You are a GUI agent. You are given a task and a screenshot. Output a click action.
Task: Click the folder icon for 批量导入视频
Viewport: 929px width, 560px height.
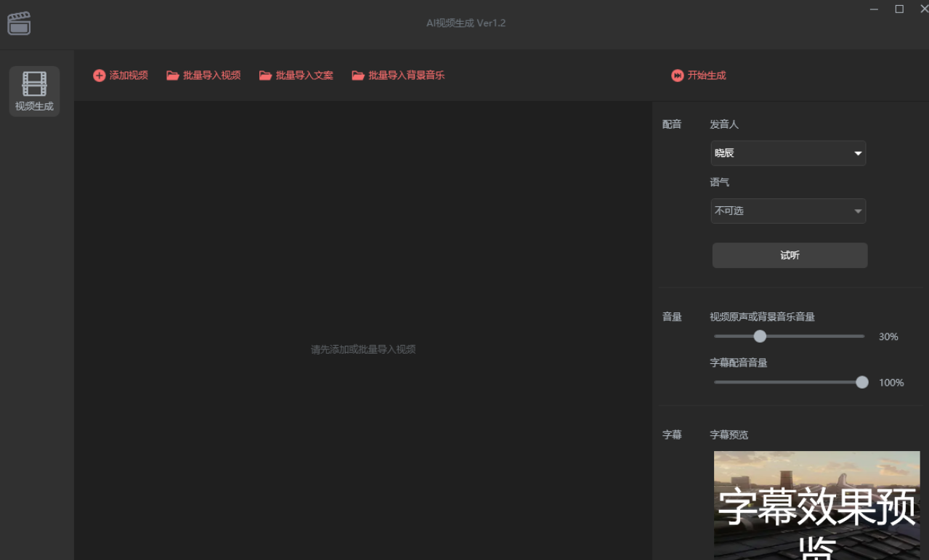pyautogui.click(x=172, y=75)
